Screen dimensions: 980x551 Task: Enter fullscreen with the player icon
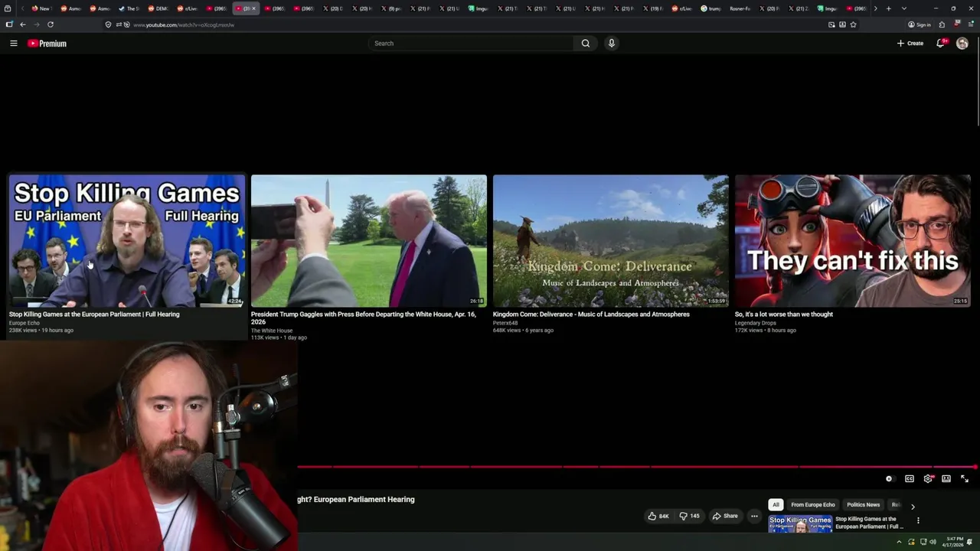point(965,479)
